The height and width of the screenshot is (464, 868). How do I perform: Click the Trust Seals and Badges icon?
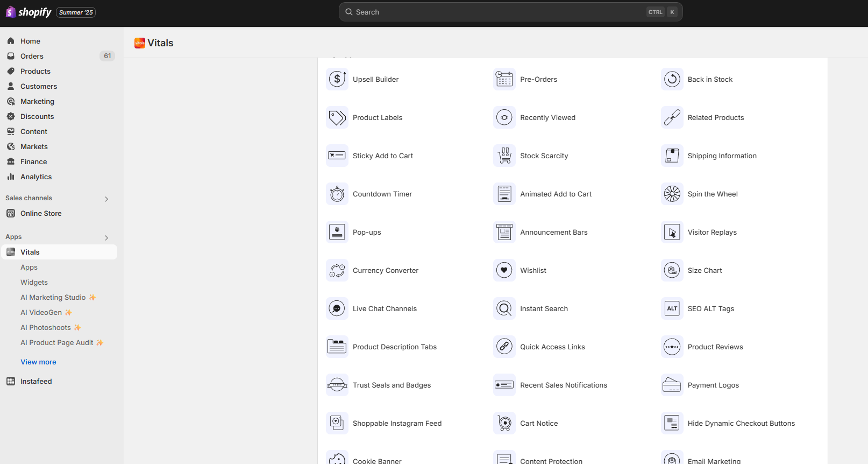[337, 385]
